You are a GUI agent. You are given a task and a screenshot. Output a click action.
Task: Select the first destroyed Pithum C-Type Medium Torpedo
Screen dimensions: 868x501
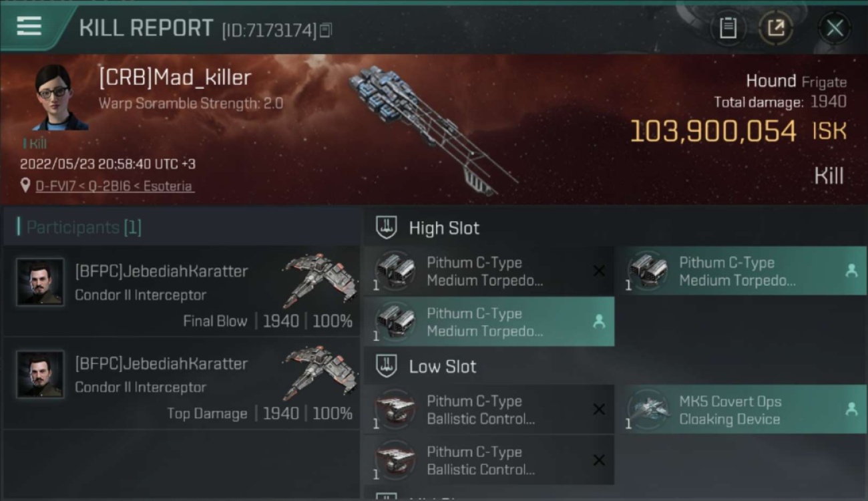click(x=489, y=271)
